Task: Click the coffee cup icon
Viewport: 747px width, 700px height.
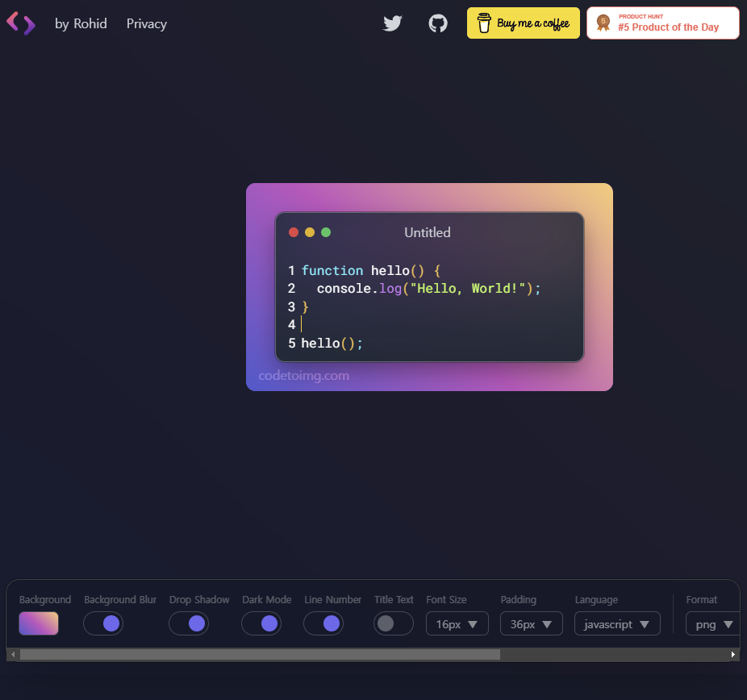Action: tap(484, 23)
